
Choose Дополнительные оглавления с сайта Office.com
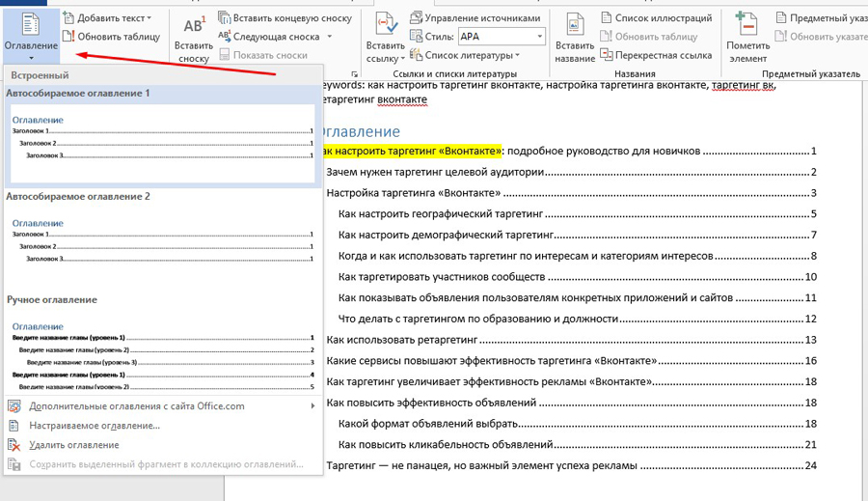click(x=163, y=406)
